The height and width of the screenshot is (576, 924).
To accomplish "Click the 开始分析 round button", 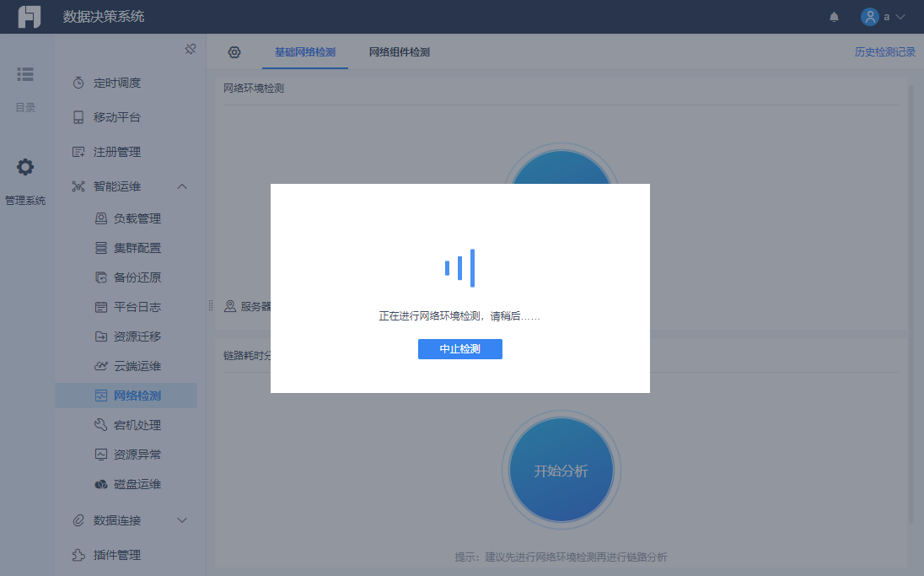I will [x=561, y=470].
